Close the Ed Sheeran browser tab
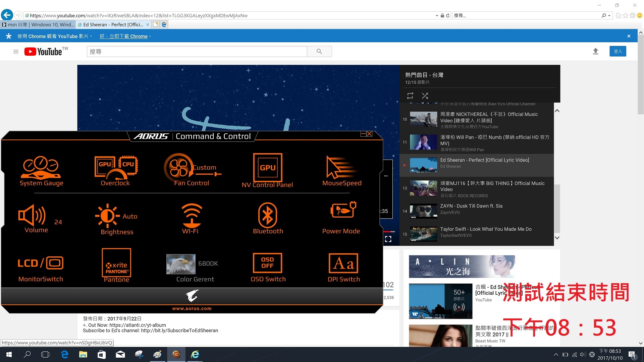644x362 pixels. [148, 24]
